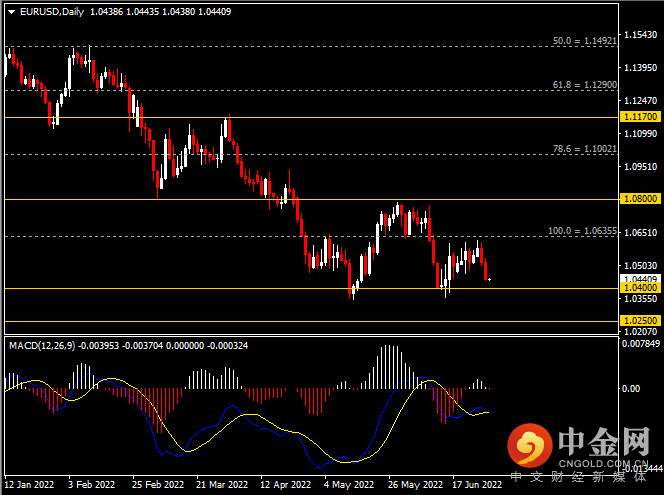
Task: Click the 12 Apr 2022 date label
Action: [x=285, y=484]
